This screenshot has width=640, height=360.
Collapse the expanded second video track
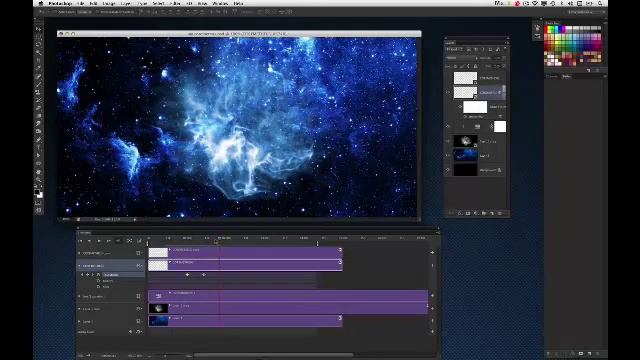click(x=79, y=266)
